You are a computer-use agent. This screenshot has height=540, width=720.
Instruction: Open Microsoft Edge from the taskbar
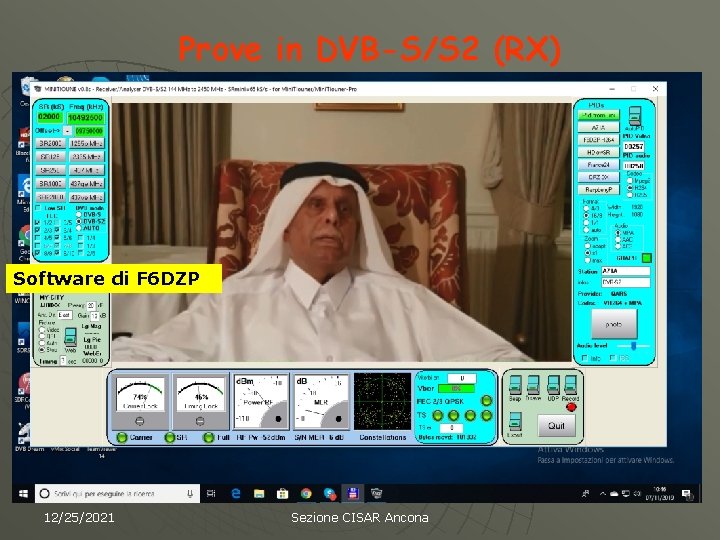click(236, 494)
